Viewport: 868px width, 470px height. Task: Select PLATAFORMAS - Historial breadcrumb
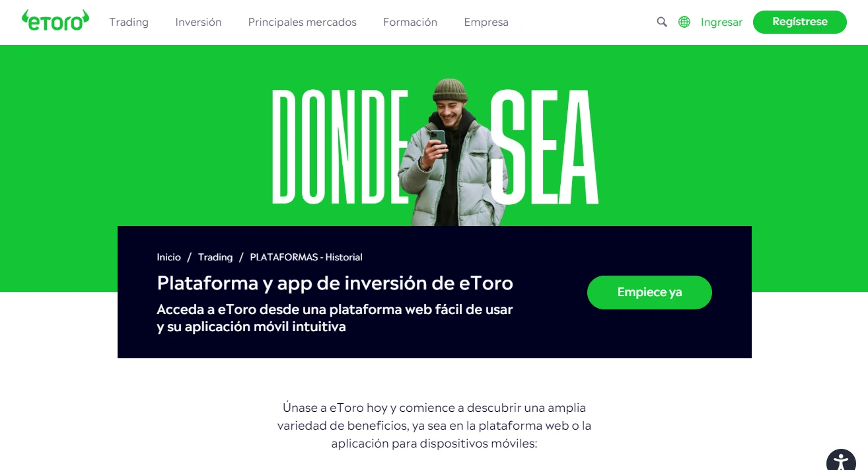(306, 257)
